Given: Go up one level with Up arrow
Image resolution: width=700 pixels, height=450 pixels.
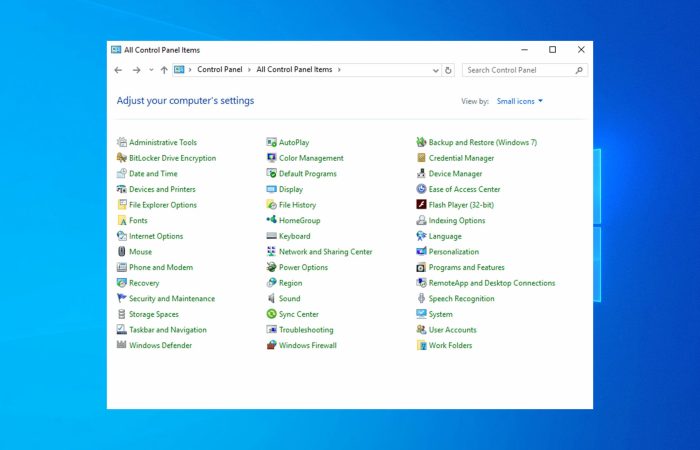Looking at the screenshot, I should pyautogui.click(x=164, y=70).
